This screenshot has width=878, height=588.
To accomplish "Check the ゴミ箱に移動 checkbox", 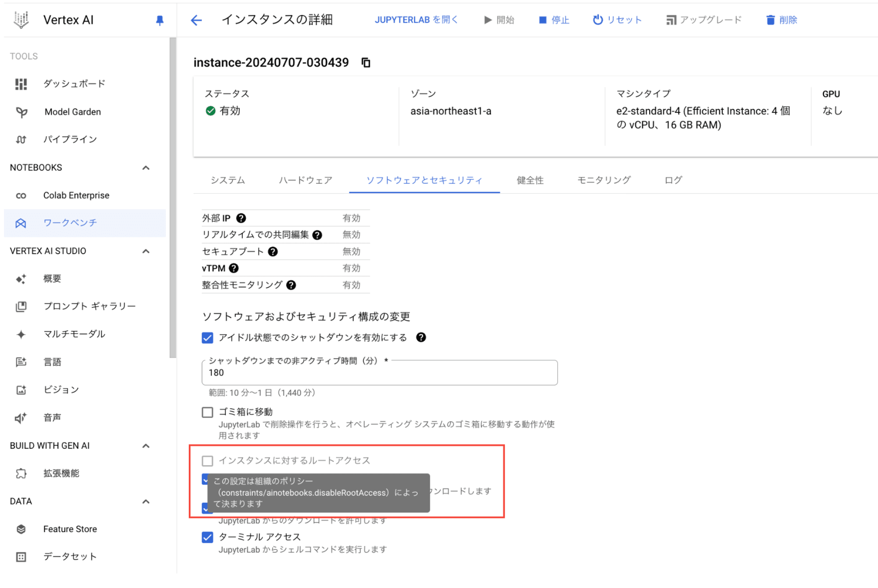I will click(x=208, y=412).
